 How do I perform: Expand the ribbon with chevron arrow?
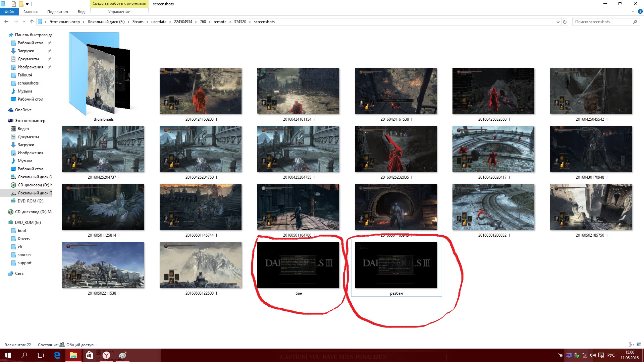[633, 11]
